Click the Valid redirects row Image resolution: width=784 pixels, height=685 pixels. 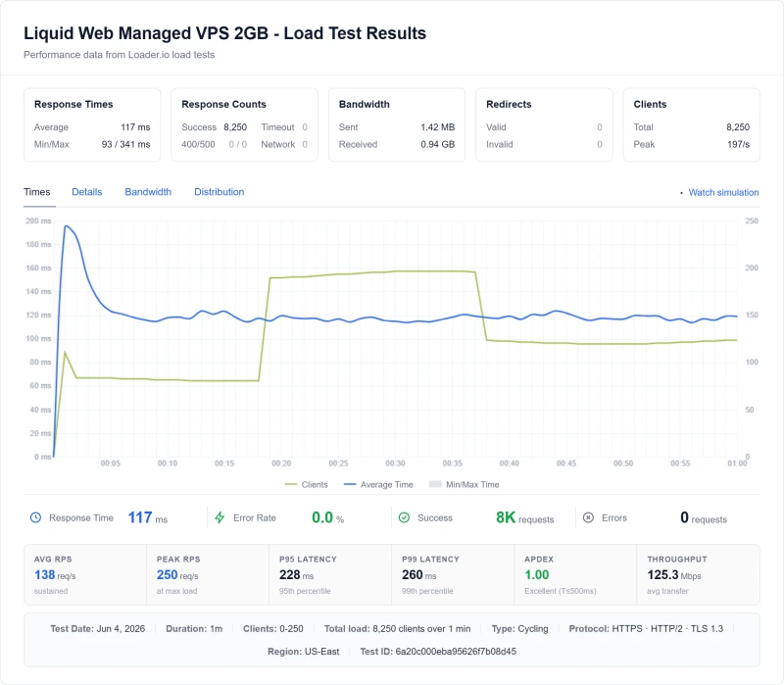point(544,127)
